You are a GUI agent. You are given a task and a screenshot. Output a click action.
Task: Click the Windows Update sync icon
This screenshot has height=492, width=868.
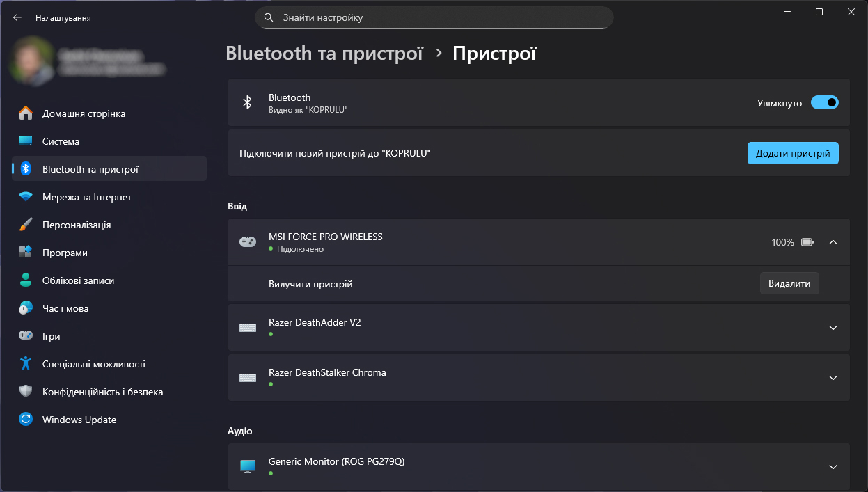pos(26,420)
